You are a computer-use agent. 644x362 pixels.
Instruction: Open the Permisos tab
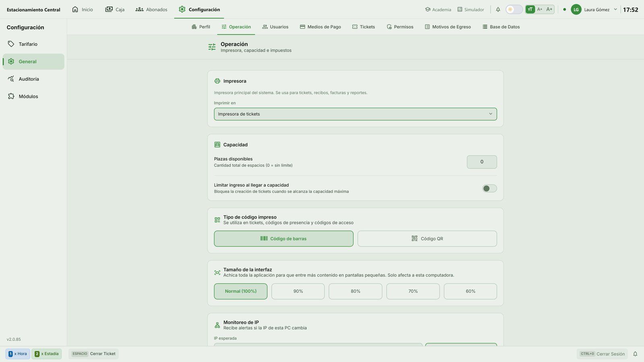400,27
